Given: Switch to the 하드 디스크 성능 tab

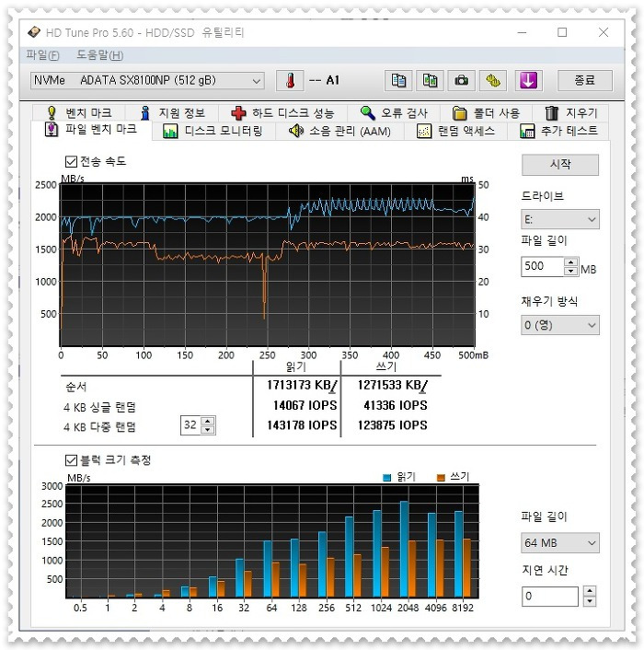Looking at the screenshot, I should click(x=282, y=112).
